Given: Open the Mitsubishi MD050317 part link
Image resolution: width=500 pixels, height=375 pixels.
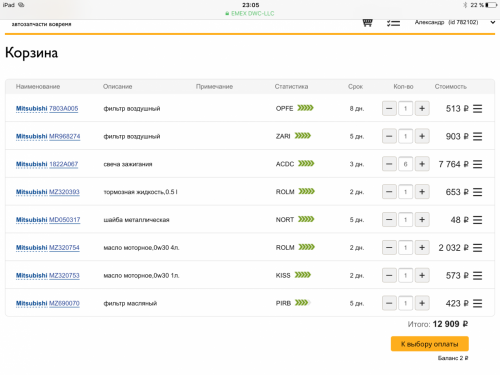Looking at the screenshot, I should pyautogui.click(x=48, y=220).
